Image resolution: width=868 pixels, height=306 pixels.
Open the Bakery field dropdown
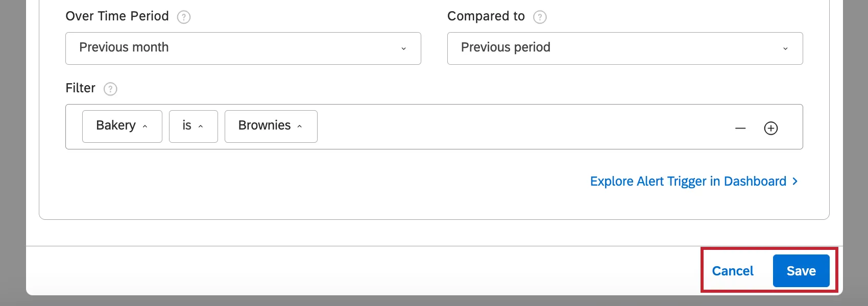[122, 126]
